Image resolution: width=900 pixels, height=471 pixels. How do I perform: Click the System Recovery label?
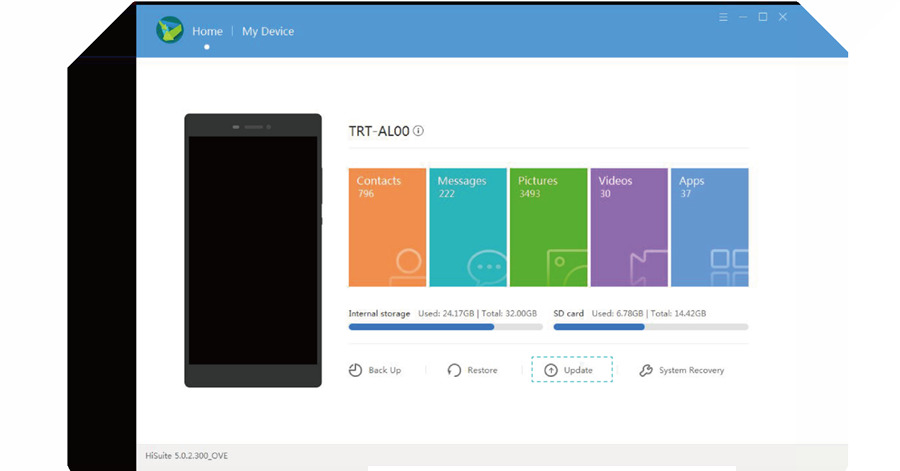692,370
